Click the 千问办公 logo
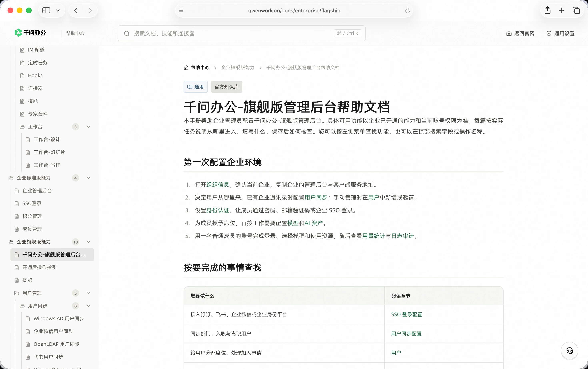Image resolution: width=588 pixels, height=369 pixels. [30, 33]
